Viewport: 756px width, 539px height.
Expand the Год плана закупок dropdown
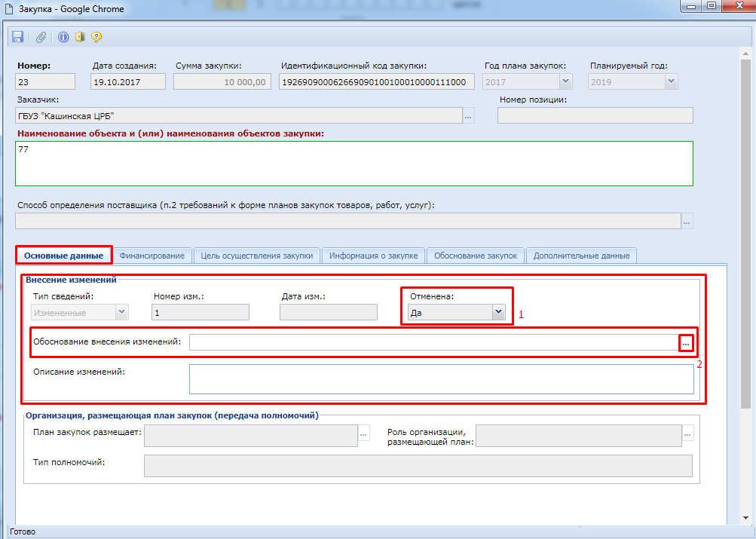565,82
